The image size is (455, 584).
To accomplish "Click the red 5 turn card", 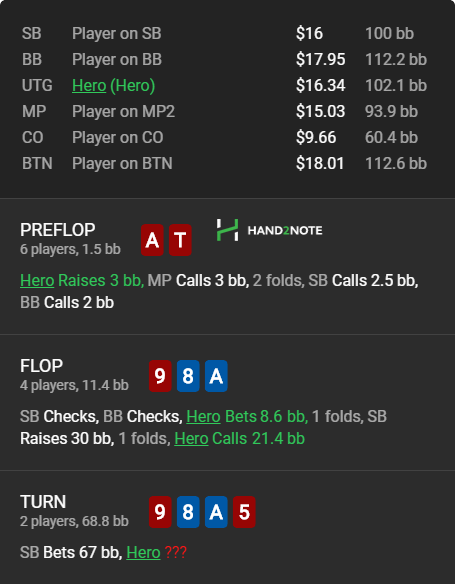I will point(244,512).
